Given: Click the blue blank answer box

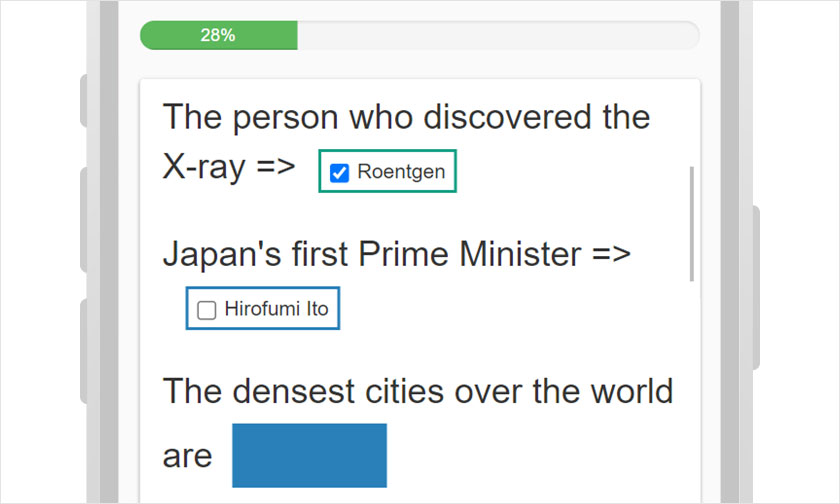Looking at the screenshot, I should tap(309, 455).
